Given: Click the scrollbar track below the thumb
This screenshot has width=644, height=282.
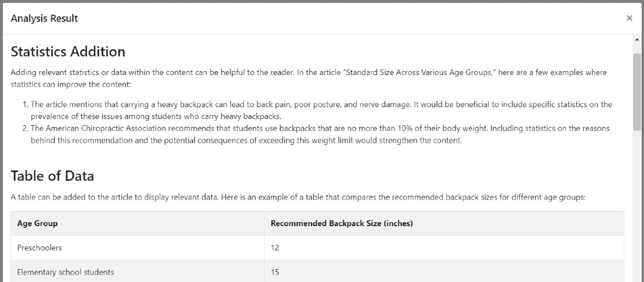Looking at the screenshot, I should coord(637,205).
